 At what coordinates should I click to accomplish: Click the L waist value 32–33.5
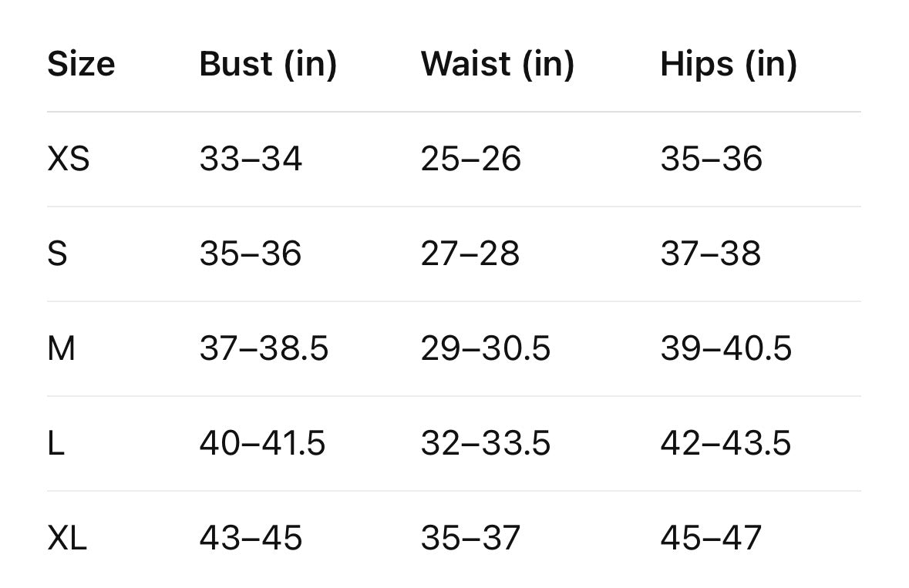[486, 443]
